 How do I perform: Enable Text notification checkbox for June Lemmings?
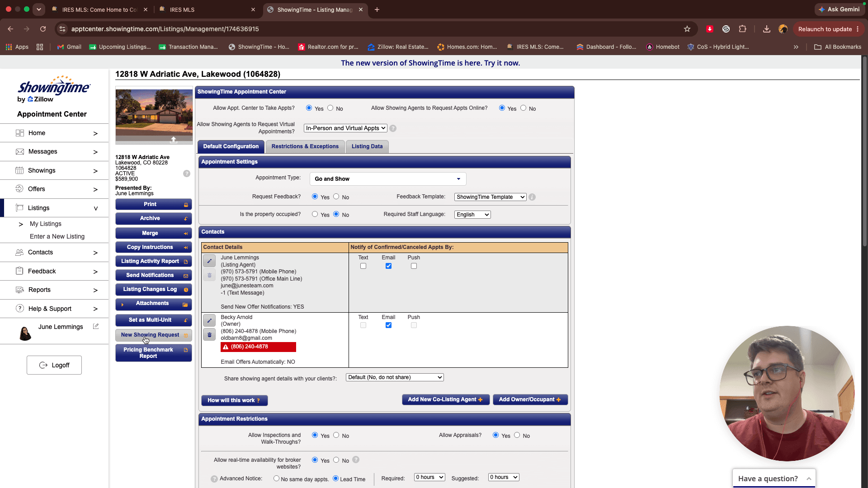tap(363, 266)
